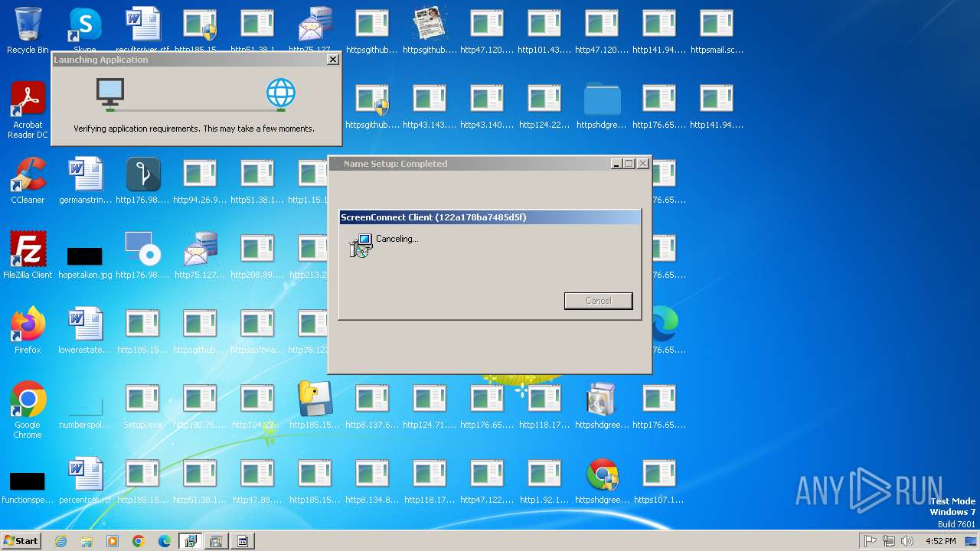The image size is (980, 551).
Task: Select the http180.76... desktop file
Action: [200, 406]
